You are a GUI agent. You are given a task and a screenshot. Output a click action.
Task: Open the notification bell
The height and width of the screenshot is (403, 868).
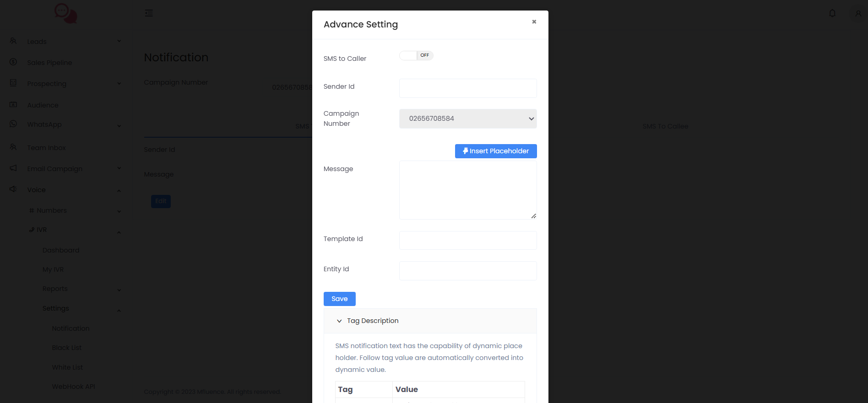832,13
